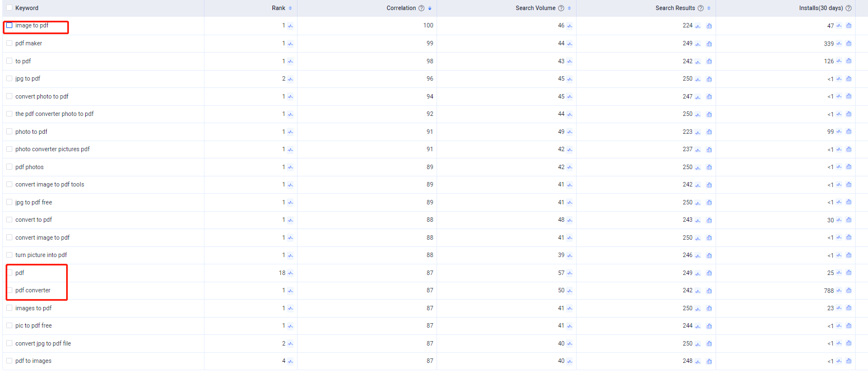Open rank trend icon for 'convert jpg to pdf file'
Viewport: 868px width, 373px height.
(x=290, y=344)
